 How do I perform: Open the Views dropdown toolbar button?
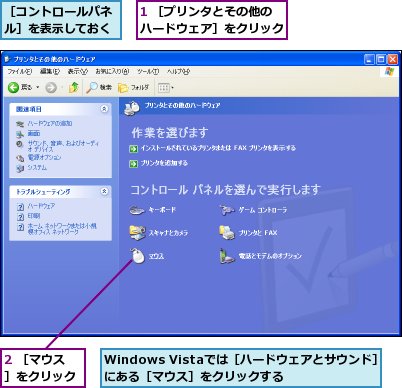point(166,88)
